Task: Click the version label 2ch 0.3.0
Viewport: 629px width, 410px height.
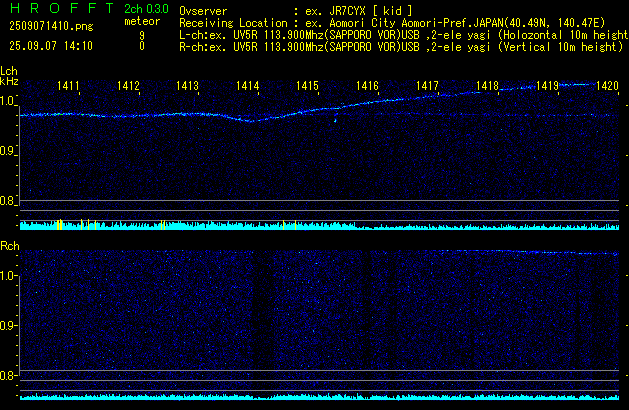Action: click(146, 9)
